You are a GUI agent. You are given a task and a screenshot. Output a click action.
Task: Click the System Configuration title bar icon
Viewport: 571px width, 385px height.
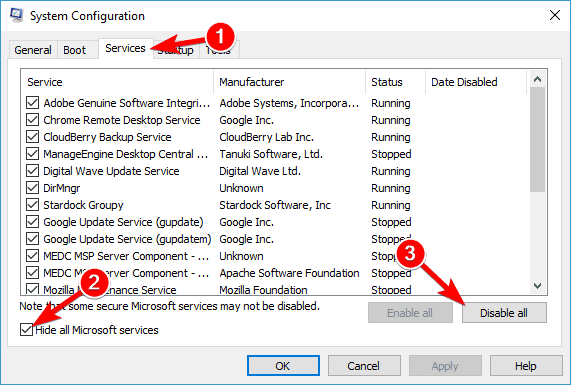(17, 15)
